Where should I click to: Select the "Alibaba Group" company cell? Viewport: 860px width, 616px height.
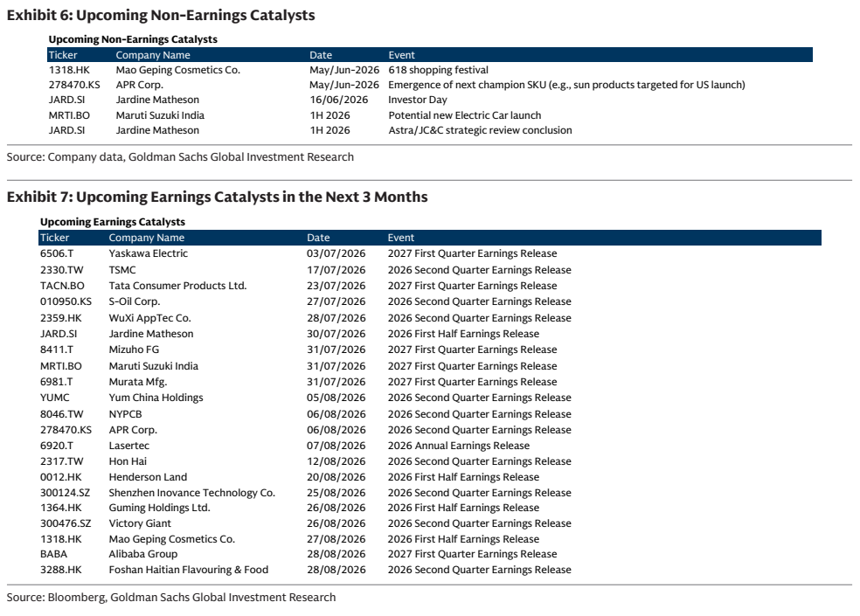[143, 554]
